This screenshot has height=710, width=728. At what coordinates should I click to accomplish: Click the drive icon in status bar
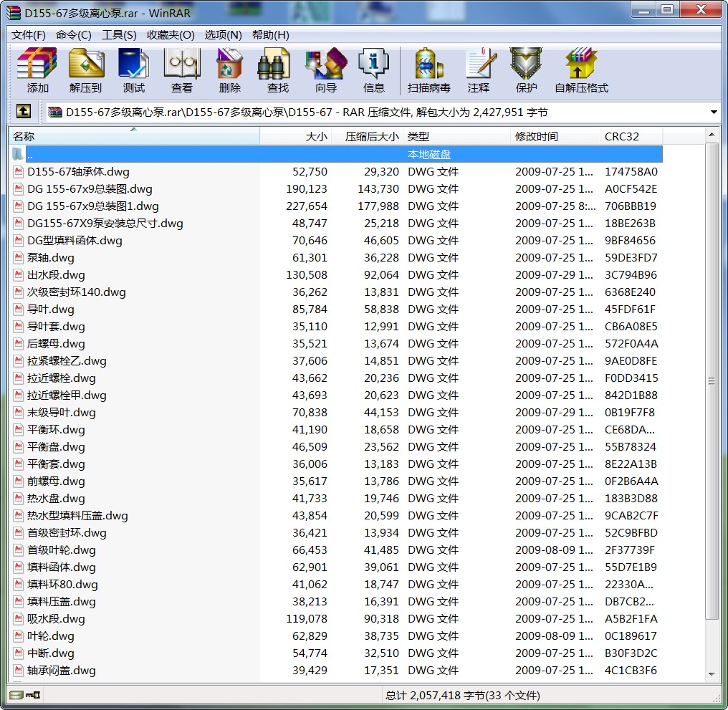(x=16, y=695)
